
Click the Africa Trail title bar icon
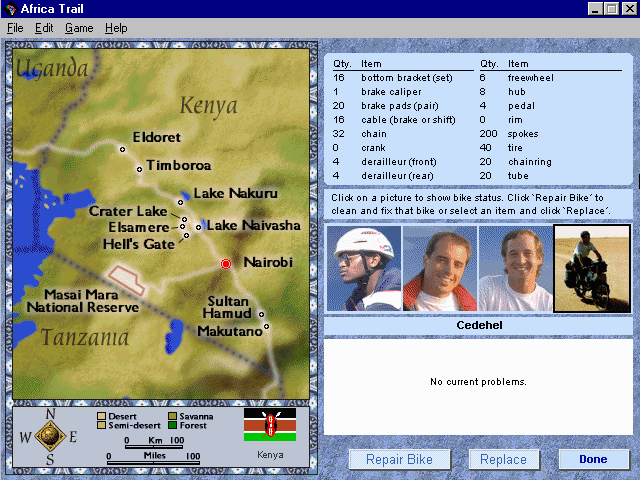11,9
